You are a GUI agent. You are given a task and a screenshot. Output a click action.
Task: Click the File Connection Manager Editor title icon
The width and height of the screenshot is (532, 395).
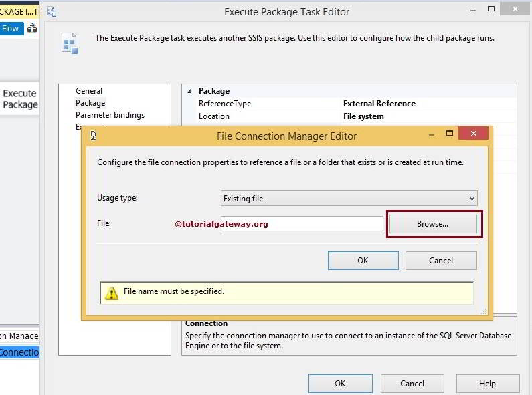[x=93, y=136]
